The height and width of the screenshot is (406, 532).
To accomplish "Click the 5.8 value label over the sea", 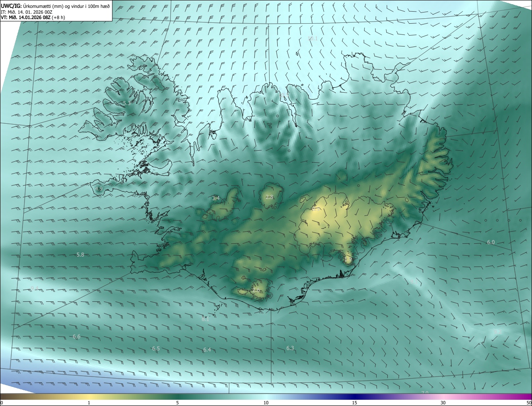I will coord(80,254).
